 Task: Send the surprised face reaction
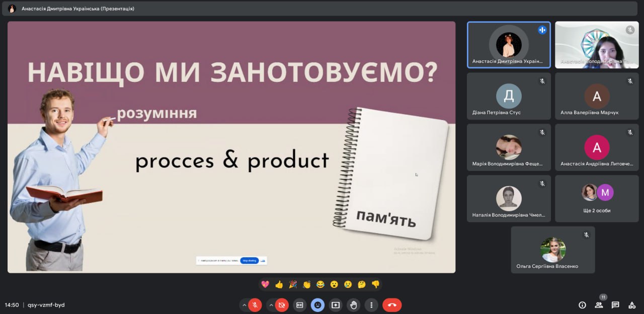click(x=334, y=284)
